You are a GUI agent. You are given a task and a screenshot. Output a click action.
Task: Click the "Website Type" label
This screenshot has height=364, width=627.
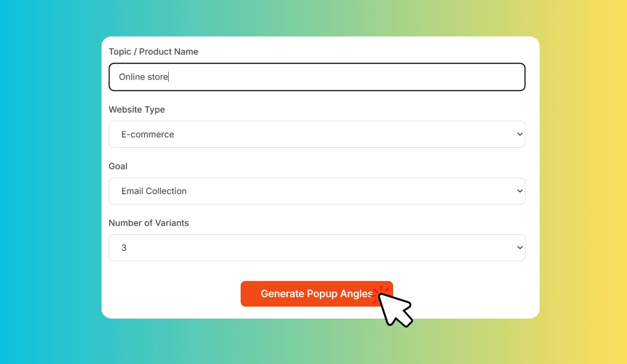tap(137, 110)
